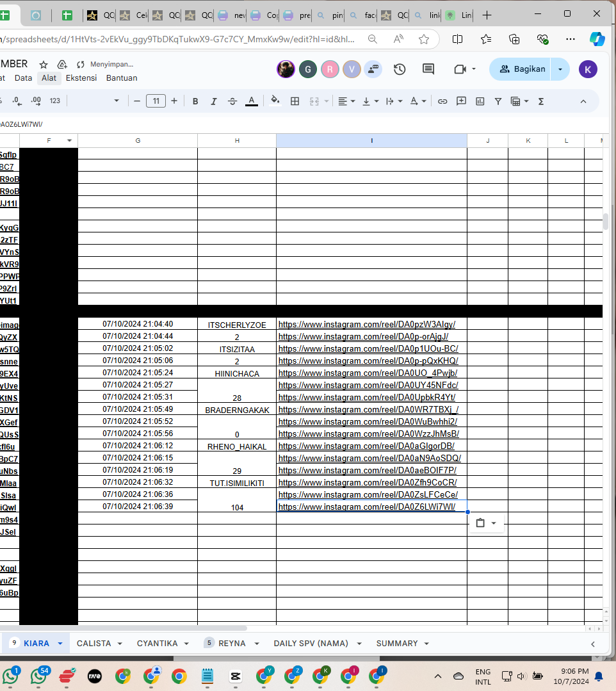Switch to the REYNA sheet tab

click(x=232, y=644)
